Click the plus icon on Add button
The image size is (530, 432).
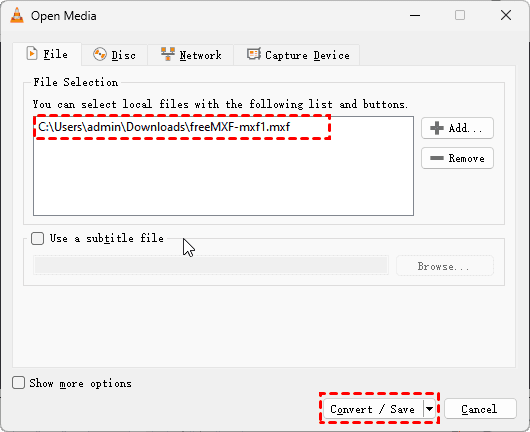pyautogui.click(x=437, y=128)
